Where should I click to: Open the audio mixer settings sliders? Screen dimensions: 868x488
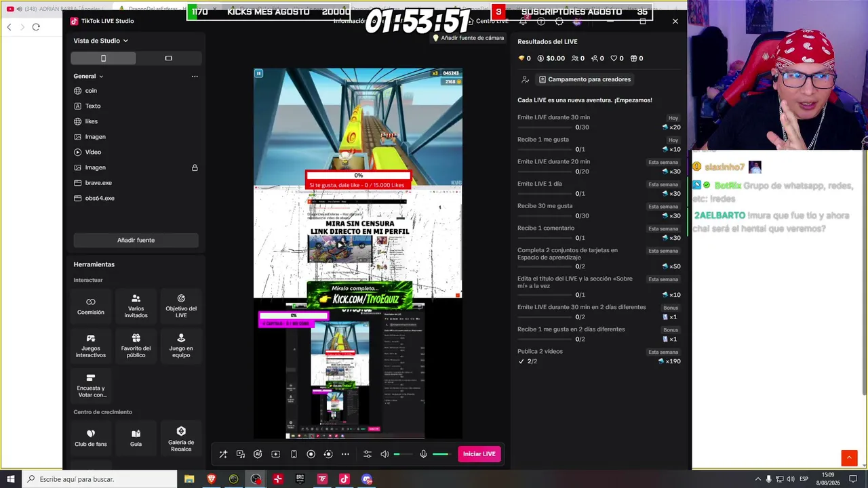(x=368, y=454)
